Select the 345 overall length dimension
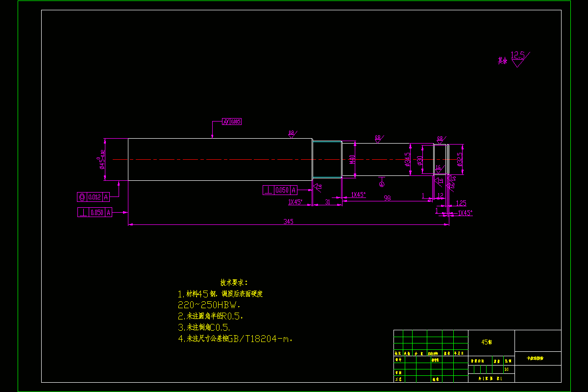 [x=288, y=222]
